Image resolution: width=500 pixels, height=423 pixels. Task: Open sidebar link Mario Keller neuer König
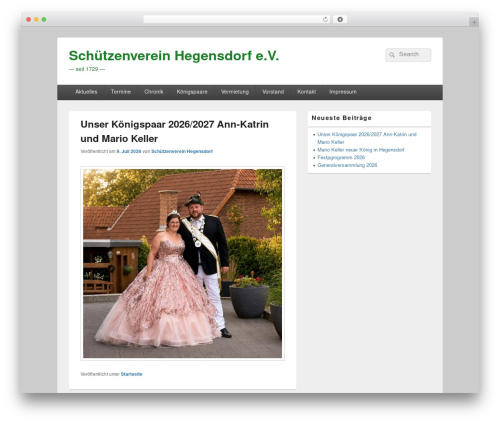361,150
